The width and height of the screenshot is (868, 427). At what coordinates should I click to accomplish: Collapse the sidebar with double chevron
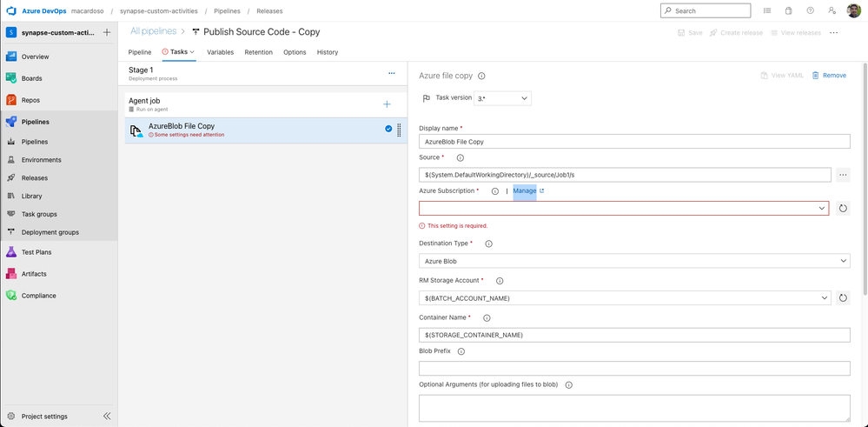[x=107, y=417]
